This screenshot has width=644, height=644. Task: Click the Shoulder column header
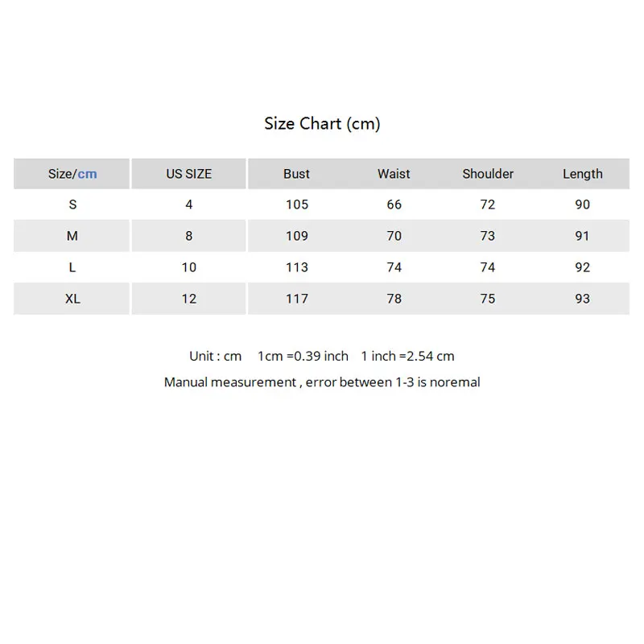click(488, 174)
